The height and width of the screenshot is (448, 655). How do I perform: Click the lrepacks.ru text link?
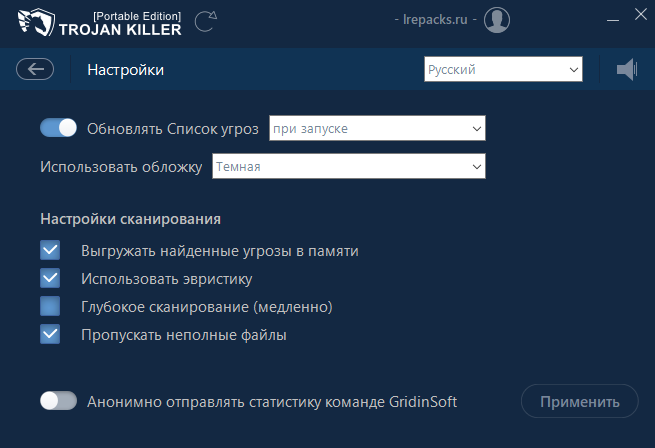click(x=435, y=20)
